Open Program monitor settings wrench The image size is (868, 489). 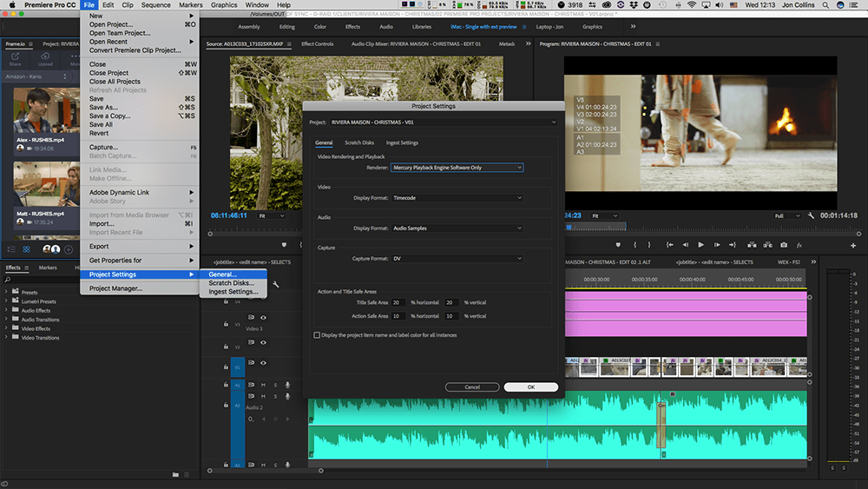click(x=811, y=215)
